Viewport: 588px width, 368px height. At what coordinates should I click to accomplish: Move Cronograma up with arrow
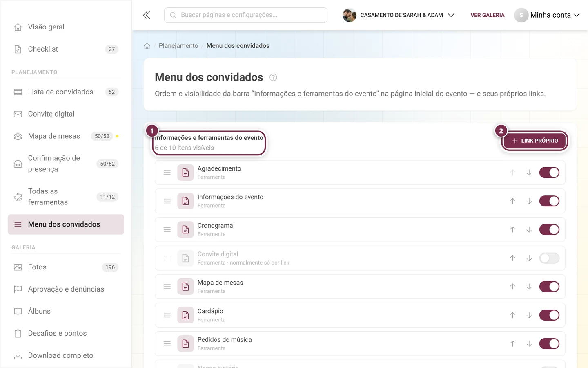click(512, 230)
